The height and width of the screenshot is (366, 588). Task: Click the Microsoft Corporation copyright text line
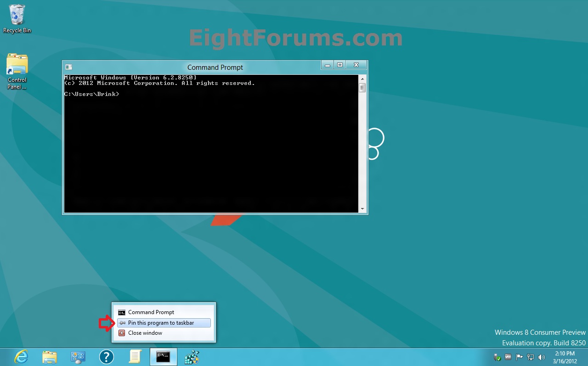click(159, 83)
